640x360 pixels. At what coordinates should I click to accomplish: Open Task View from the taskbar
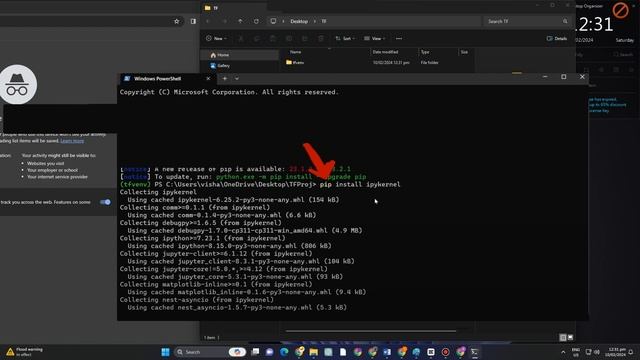255,352
